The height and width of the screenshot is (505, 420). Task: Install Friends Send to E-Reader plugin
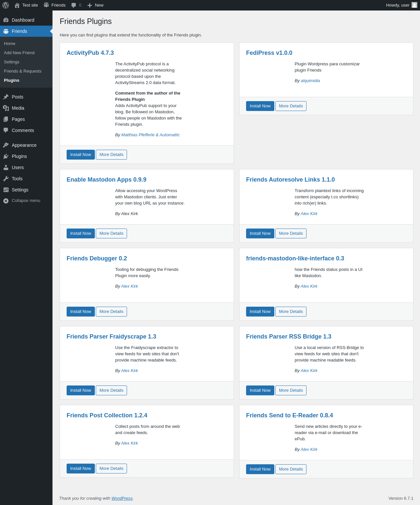(260, 469)
